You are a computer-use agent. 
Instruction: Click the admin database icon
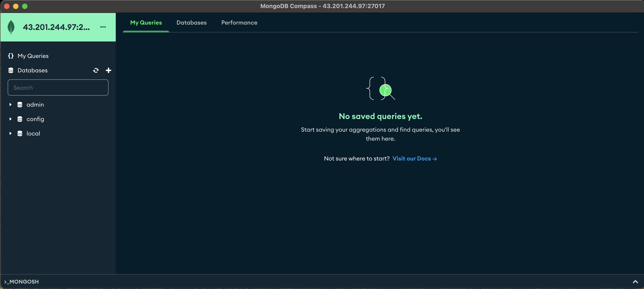(x=20, y=105)
